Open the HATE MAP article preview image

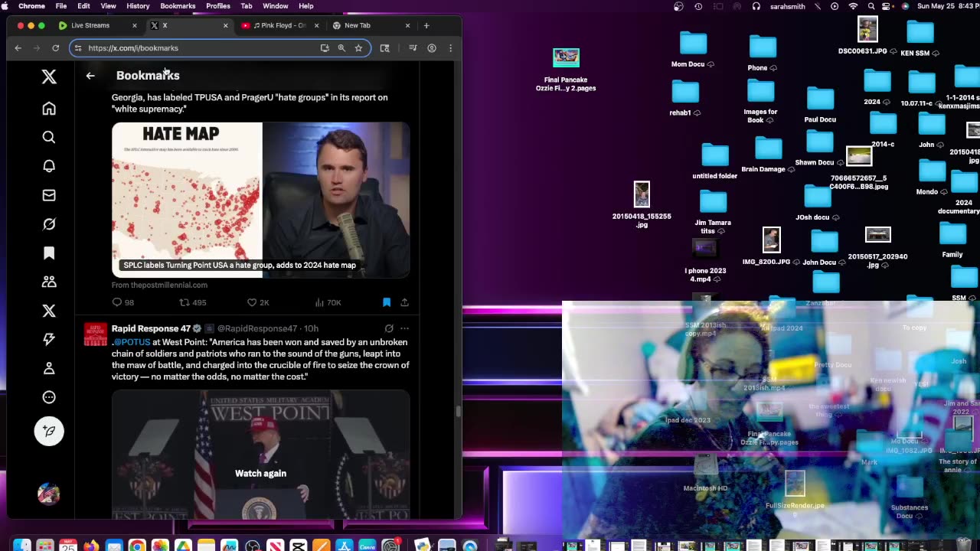click(260, 200)
